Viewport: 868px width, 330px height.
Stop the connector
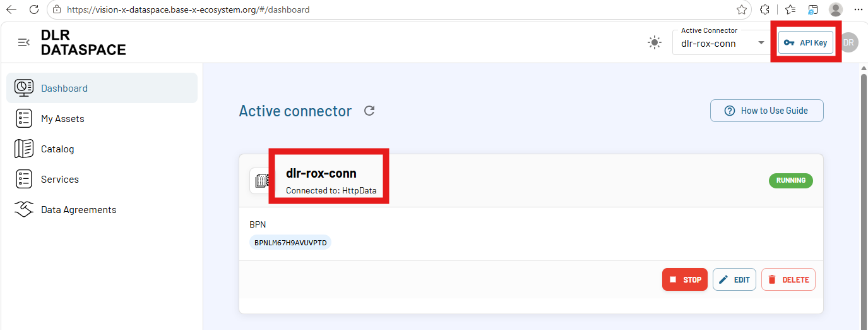click(685, 279)
